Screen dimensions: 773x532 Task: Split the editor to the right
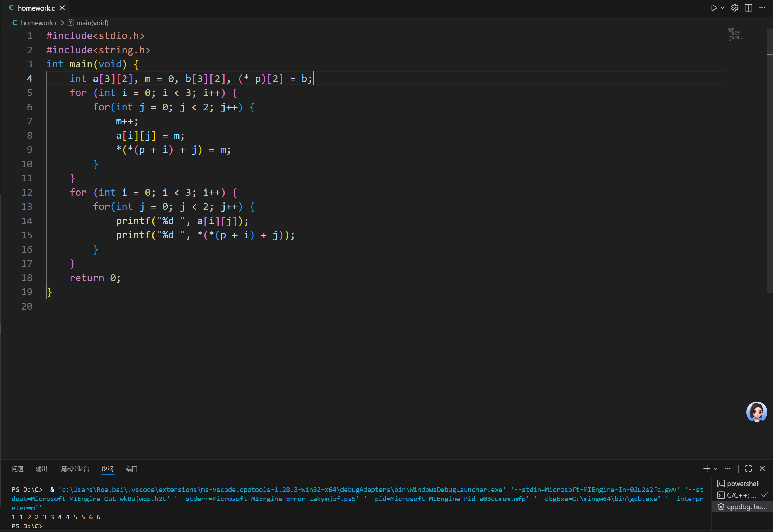[x=748, y=8]
